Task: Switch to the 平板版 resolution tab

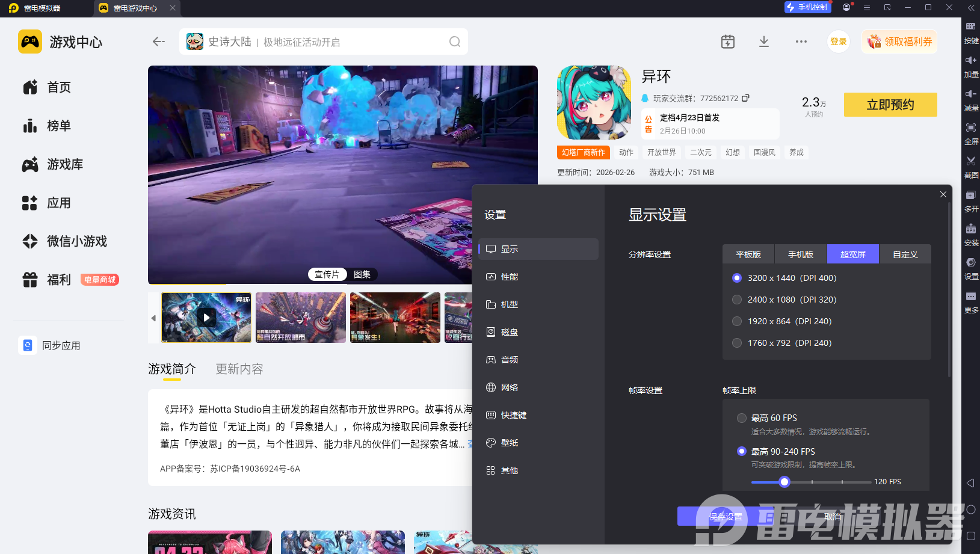Action: point(748,254)
